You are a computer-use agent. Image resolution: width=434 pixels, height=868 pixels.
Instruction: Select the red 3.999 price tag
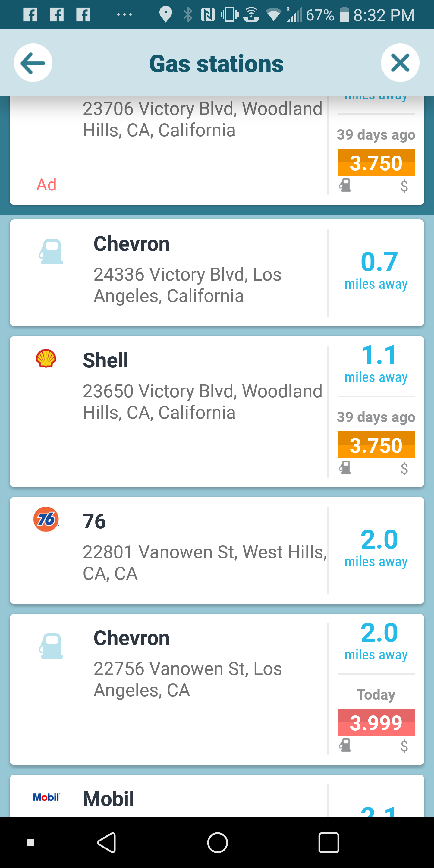coord(376,722)
